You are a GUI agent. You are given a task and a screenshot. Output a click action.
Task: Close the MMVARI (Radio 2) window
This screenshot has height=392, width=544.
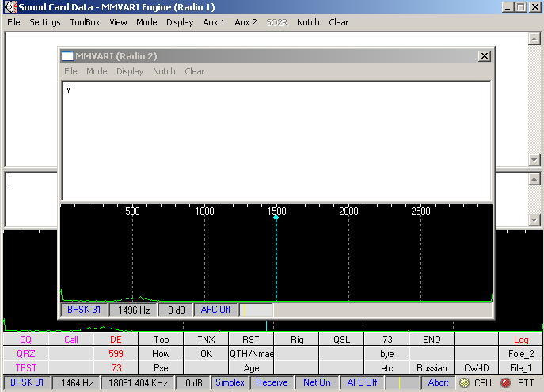(x=484, y=56)
